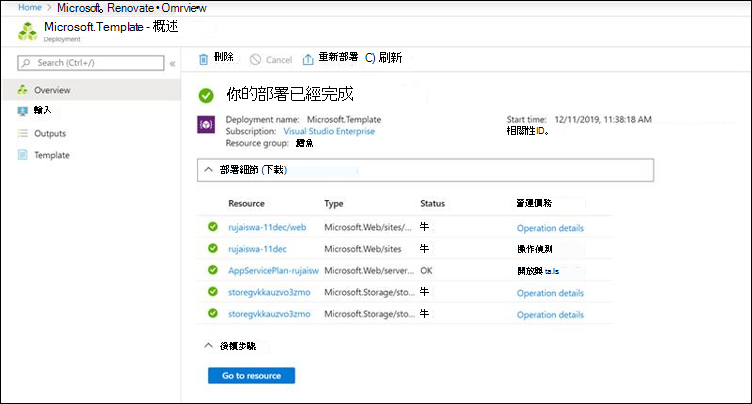Collapse the sidebar with the double chevron
Image resolution: width=752 pixels, height=404 pixels.
point(172,63)
